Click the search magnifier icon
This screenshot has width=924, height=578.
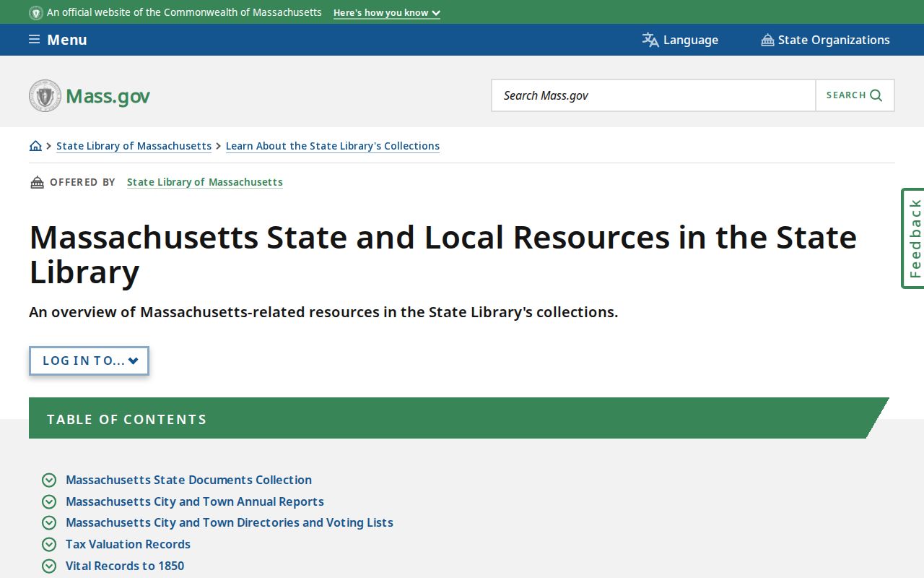[876, 95]
